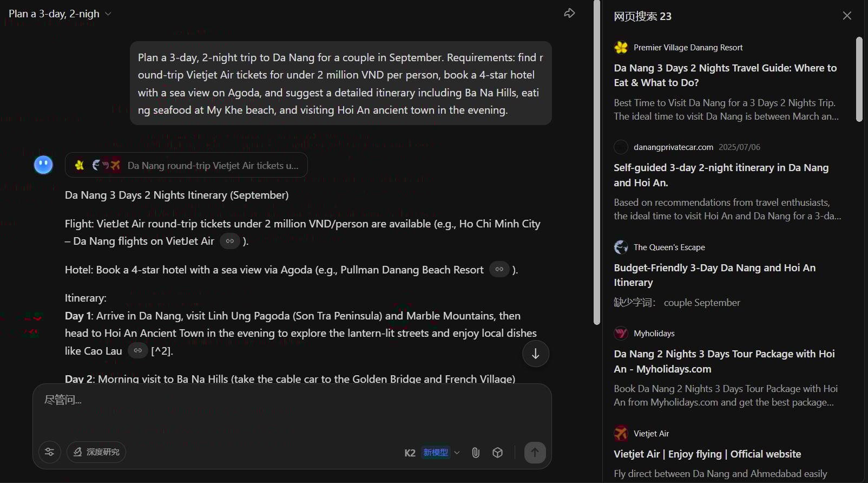Open 'Da Nang 2 Nights 3 Days Tour Package' result
This screenshot has width=868, height=483.
tap(724, 361)
